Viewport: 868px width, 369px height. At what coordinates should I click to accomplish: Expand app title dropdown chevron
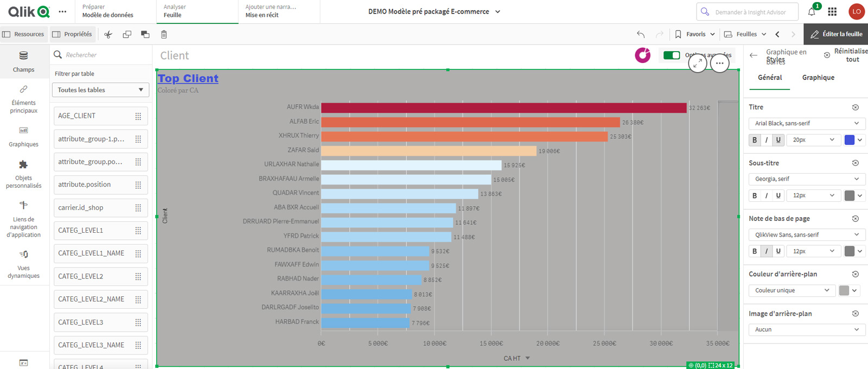point(497,11)
